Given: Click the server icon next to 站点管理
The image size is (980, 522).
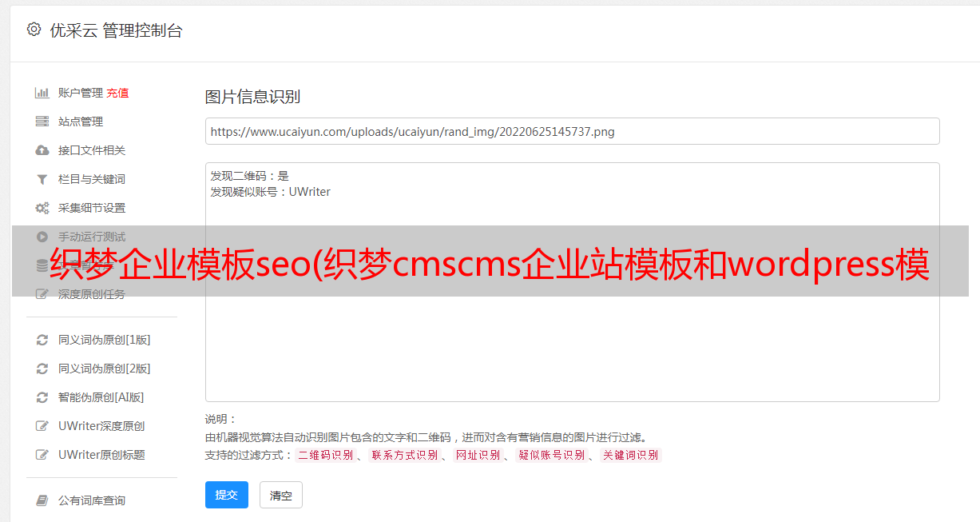Looking at the screenshot, I should [x=42, y=122].
